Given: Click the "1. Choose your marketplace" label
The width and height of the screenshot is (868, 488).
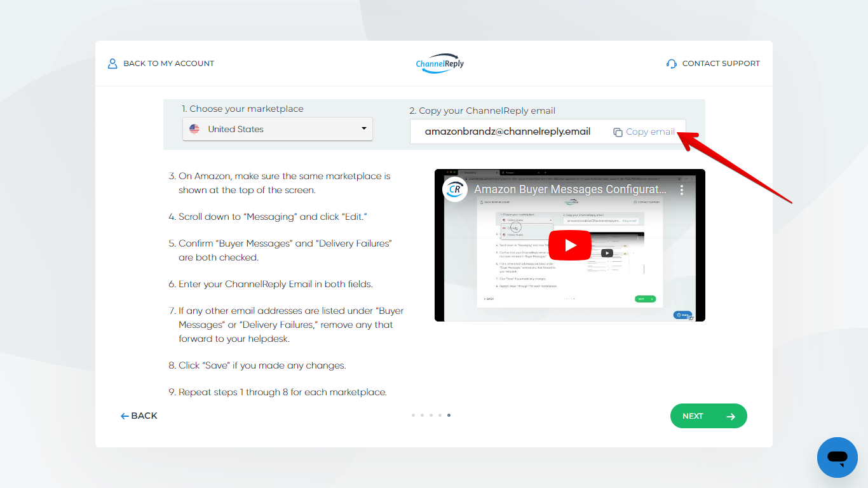Looking at the screenshot, I should click(243, 109).
